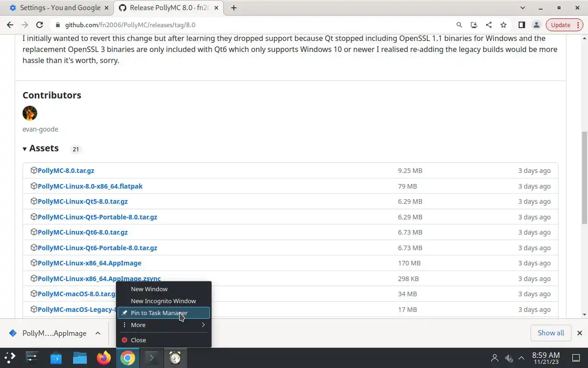
Task: Launch Firefox from taskbar
Action: click(104, 357)
